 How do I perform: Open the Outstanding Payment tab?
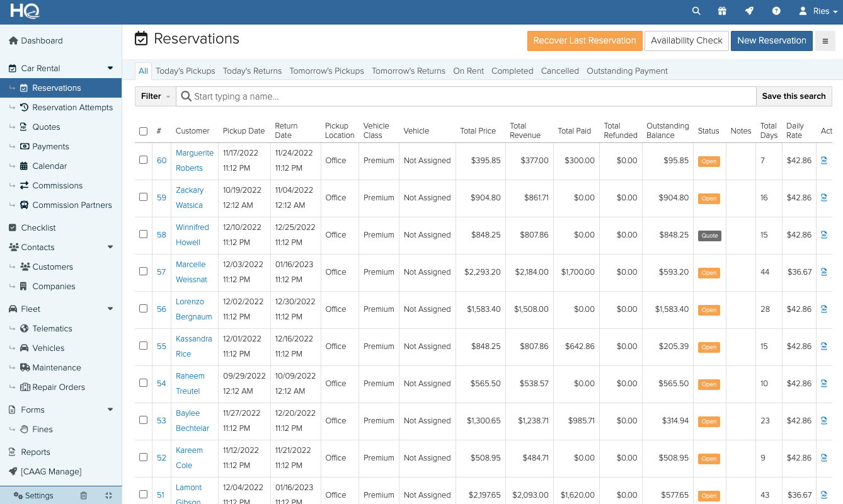click(x=627, y=71)
